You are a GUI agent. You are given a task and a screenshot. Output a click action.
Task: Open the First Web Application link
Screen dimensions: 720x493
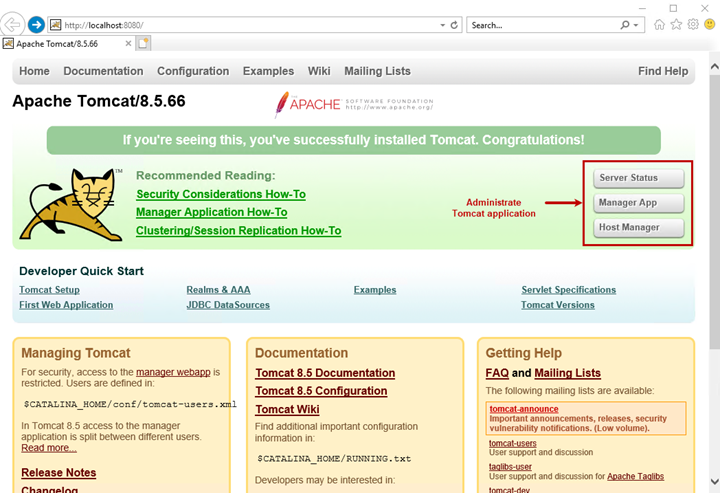click(66, 305)
